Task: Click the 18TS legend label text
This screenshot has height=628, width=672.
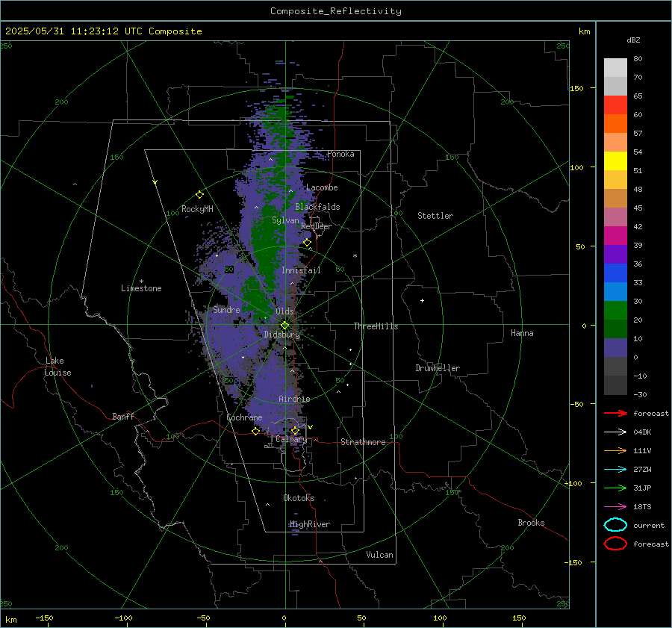Action: pyautogui.click(x=642, y=507)
